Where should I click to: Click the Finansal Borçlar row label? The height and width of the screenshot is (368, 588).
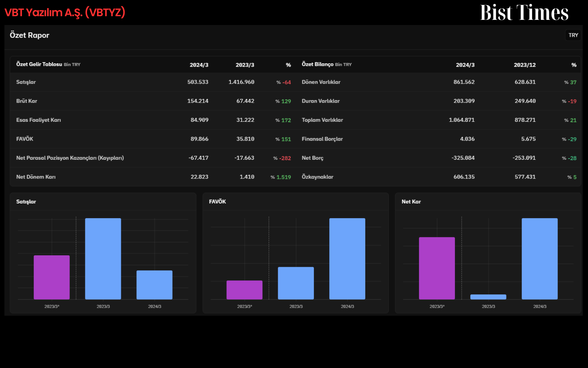322,139
